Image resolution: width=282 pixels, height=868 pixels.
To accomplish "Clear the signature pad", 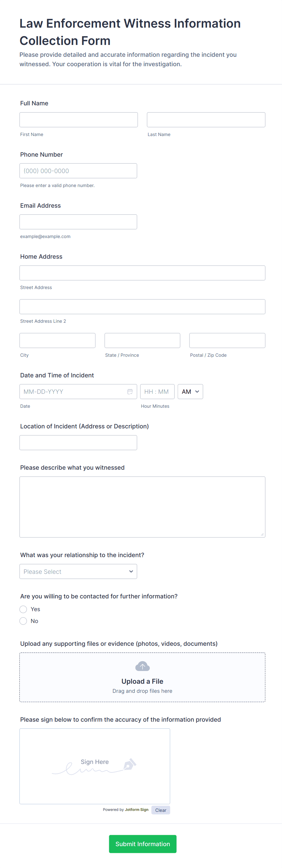I will click(160, 810).
